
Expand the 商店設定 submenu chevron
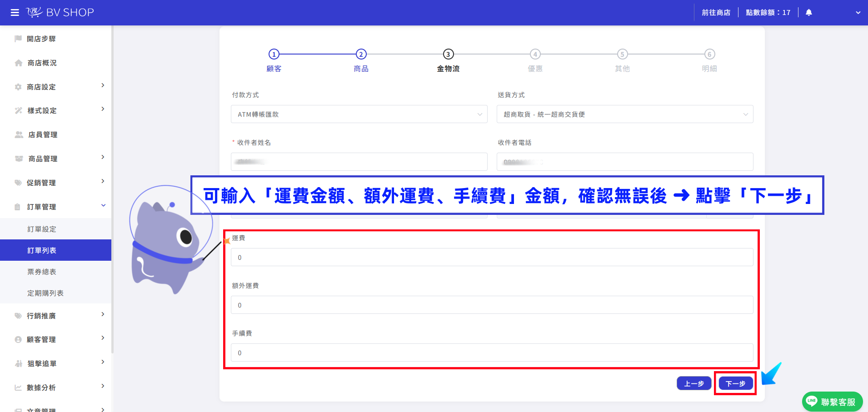click(x=103, y=85)
